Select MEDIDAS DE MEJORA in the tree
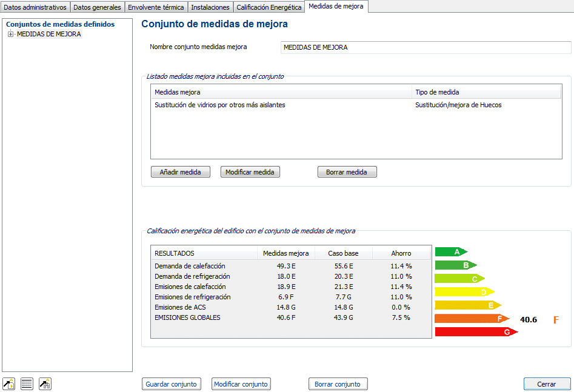This screenshot has height=392, width=574. pyautogui.click(x=48, y=35)
